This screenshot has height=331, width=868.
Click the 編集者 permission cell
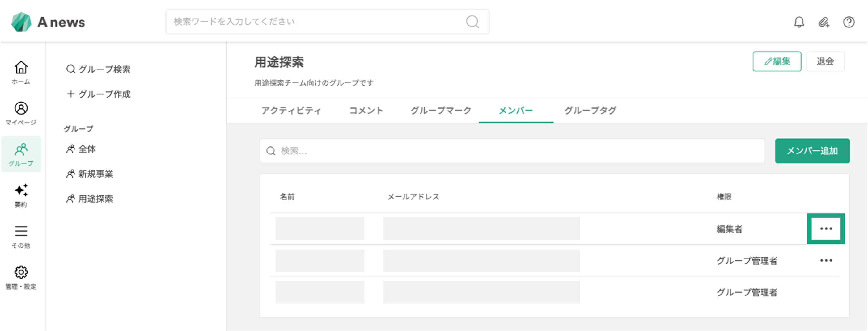click(x=729, y=229)
